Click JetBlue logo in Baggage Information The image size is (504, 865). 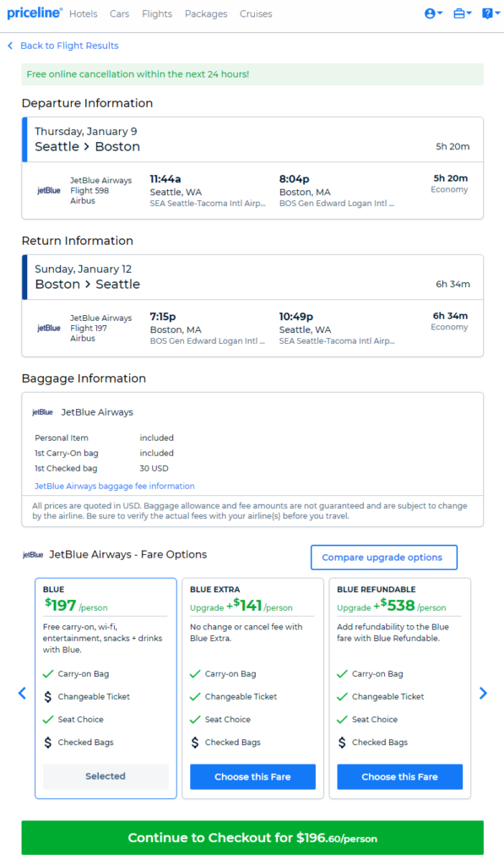pos(42,412)
